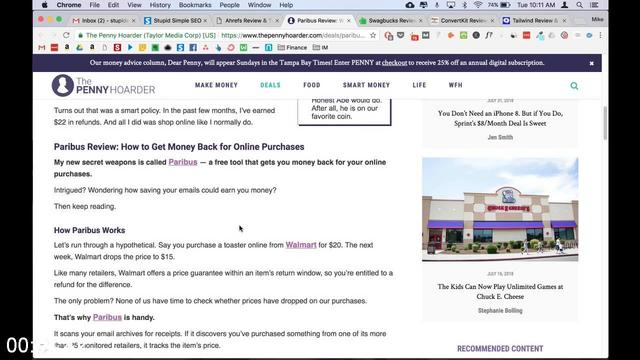640x360 pixels.
Task: Click author name Jen Smith
Action: [x=500, y=137]
